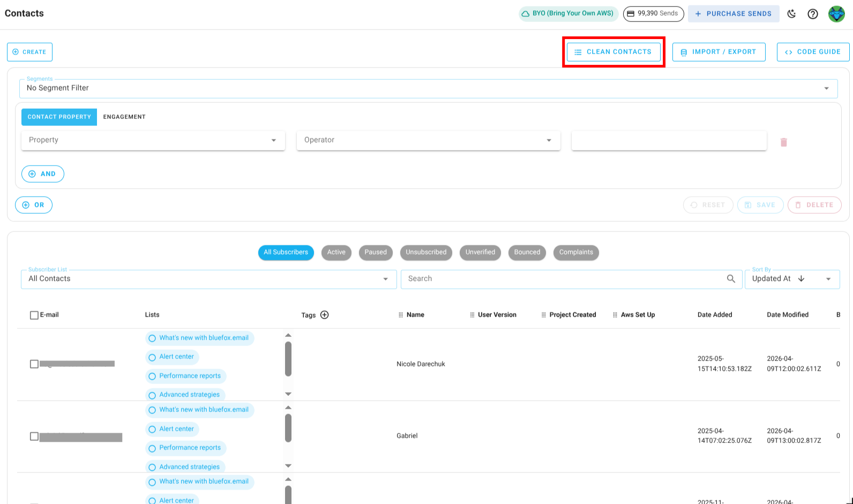Viewport: 853px width, 504px height.
Task: Click Gabriel's lists scrollbar thumb
Action: pos(288,428)
